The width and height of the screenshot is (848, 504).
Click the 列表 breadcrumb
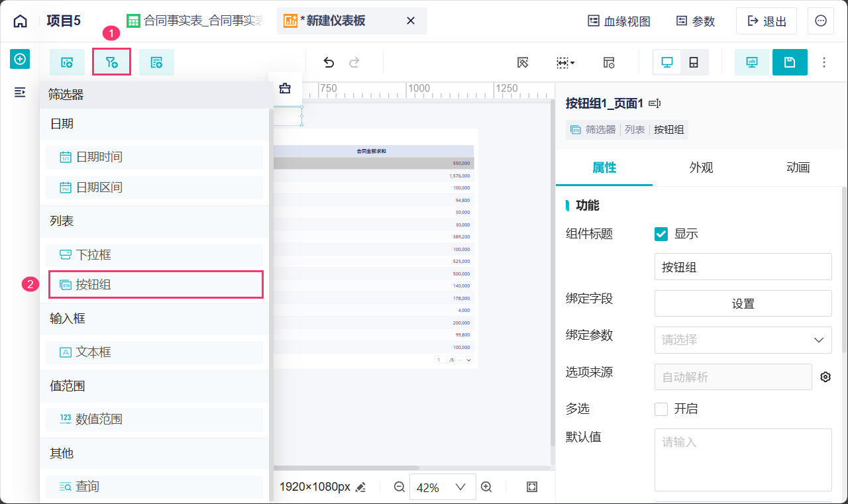635,130
